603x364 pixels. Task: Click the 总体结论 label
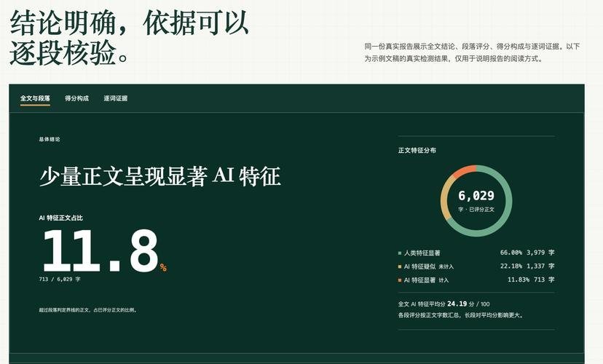coord(50,139)
